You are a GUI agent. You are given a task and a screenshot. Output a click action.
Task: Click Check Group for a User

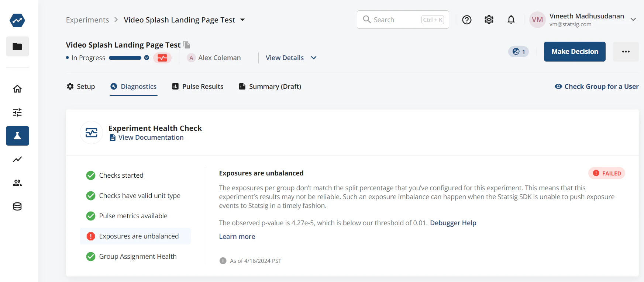pyautogui.click(x=597, y=87)
